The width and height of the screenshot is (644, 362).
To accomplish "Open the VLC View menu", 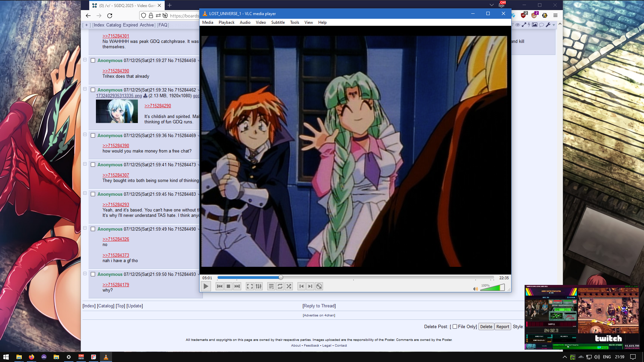I will (x=309, y=22).
